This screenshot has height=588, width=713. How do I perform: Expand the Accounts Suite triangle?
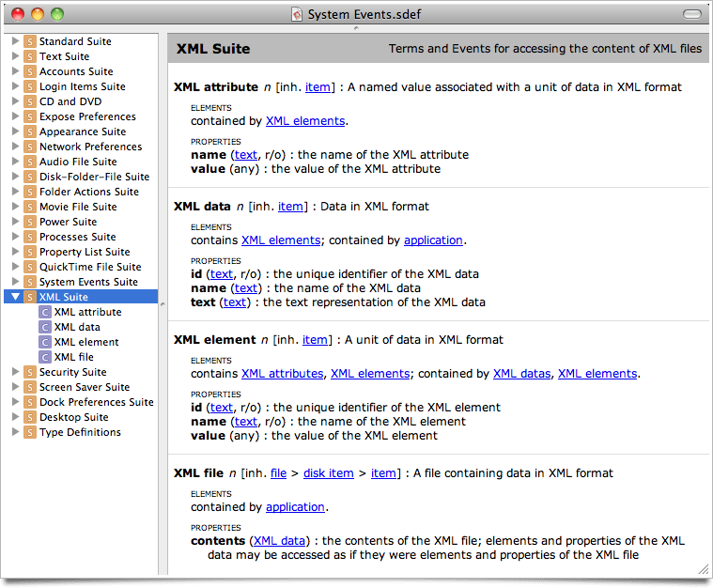pyautogui.click(x=15, y=71)
